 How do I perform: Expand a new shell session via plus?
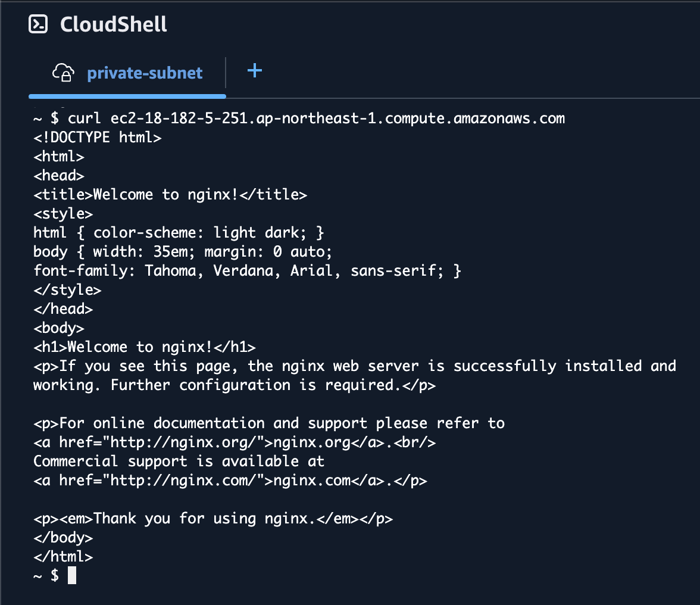coord(254,71)
